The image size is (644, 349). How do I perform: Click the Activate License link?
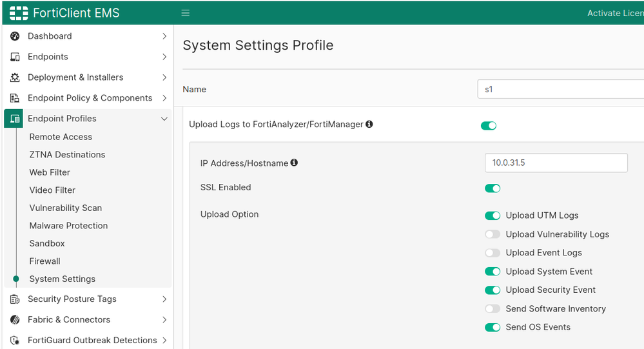(x=615, y=13)
